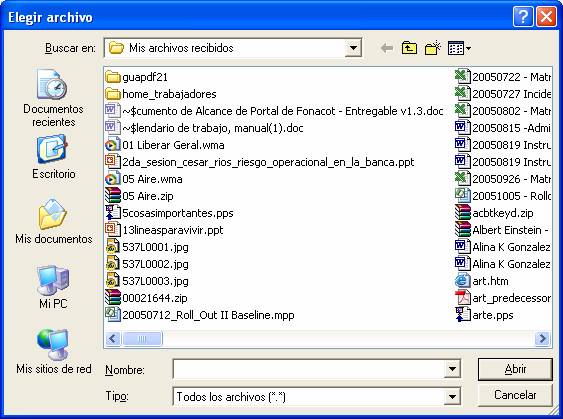Click the Abrir button
Screen dimensions: 563x419
click(x=515, y=369)
